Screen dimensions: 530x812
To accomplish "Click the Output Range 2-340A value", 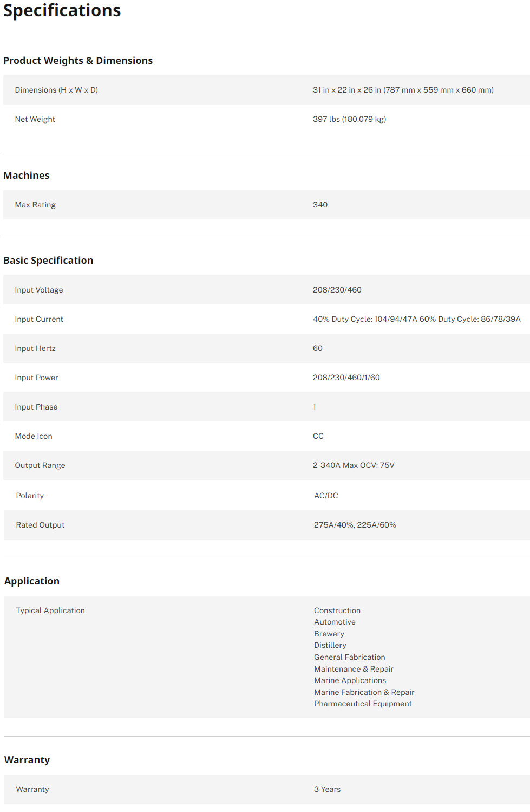I will tap(354, 465).
